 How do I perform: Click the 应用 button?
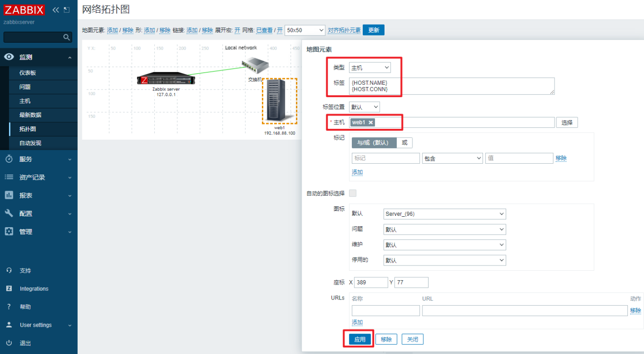click(x=360, y=339)
